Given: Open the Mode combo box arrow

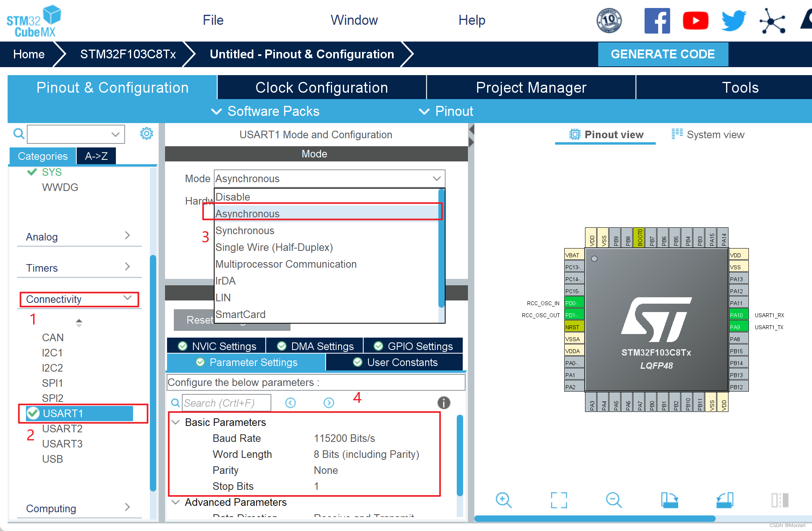Looking at the screenshot, I should [x=437, y=179].
